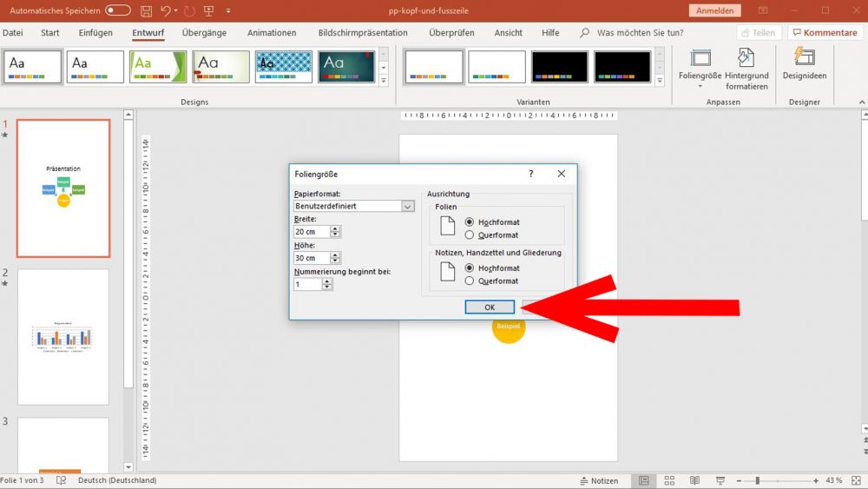Switch to reading view icon
The image size is (868, 489).
coord(694,480)
